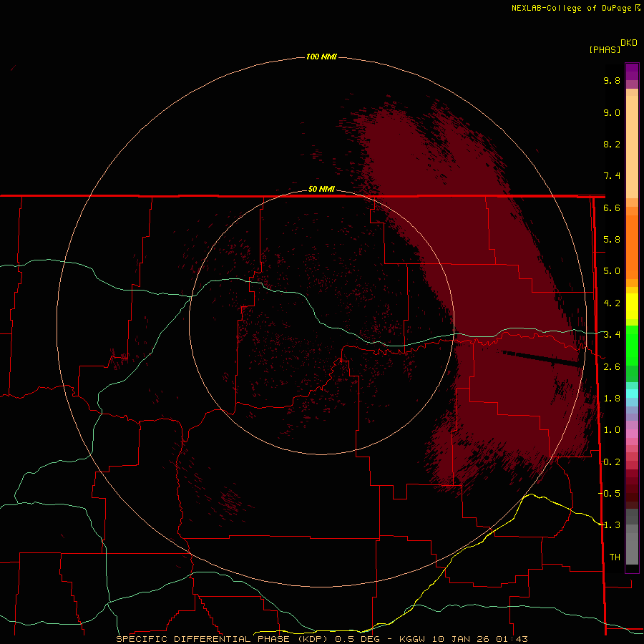Click the 0.2 scale value
This screenshot has height=644, width=644.
[x=612, y=462]
